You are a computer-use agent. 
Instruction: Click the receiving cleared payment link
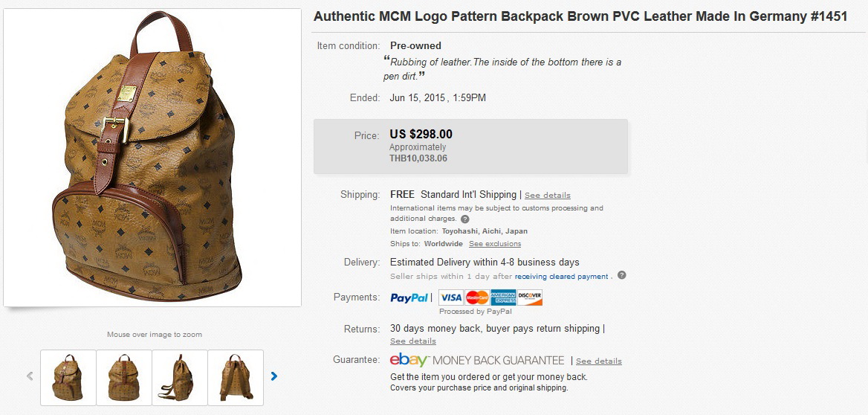click(562, 277)
